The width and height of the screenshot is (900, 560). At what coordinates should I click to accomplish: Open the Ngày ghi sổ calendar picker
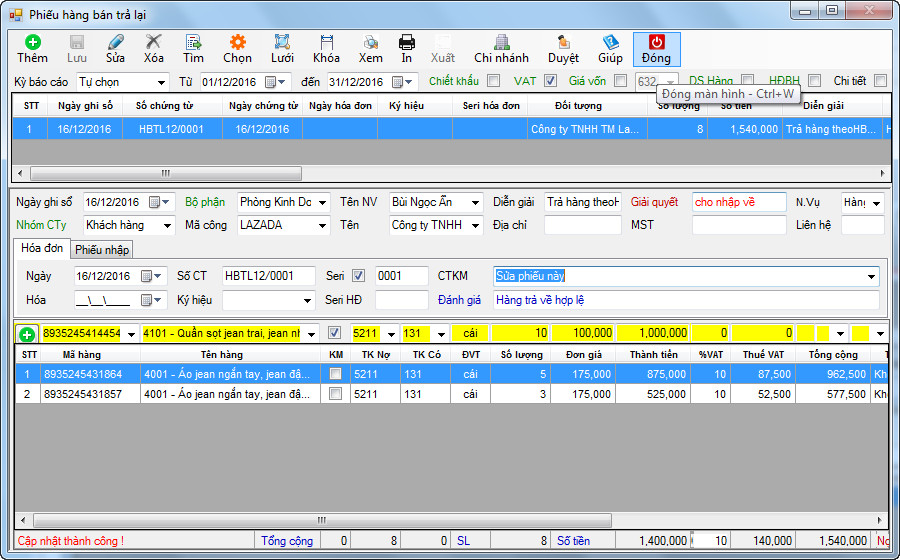(x=159, y=202)
